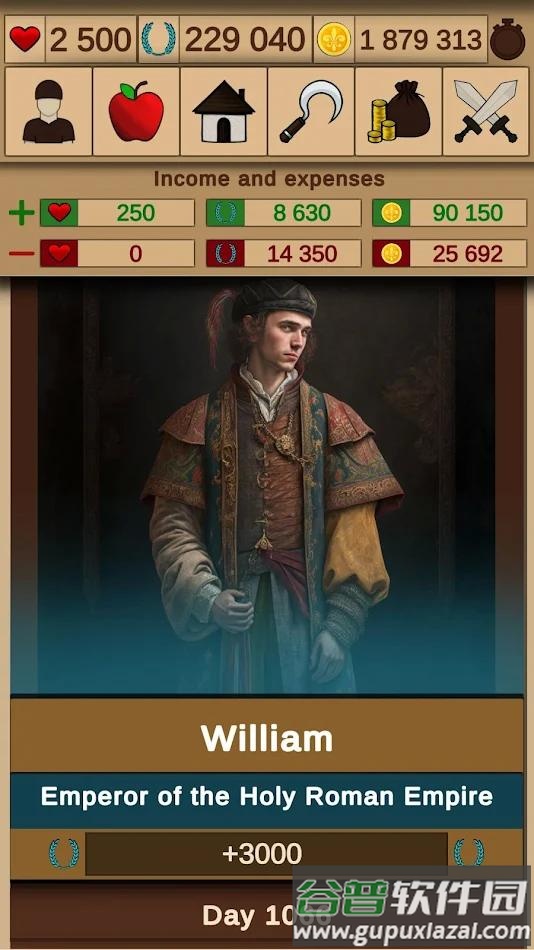Viewport: 534px width, 950px height.
Task: Tap William's portrait image
Action: point(267,486)
